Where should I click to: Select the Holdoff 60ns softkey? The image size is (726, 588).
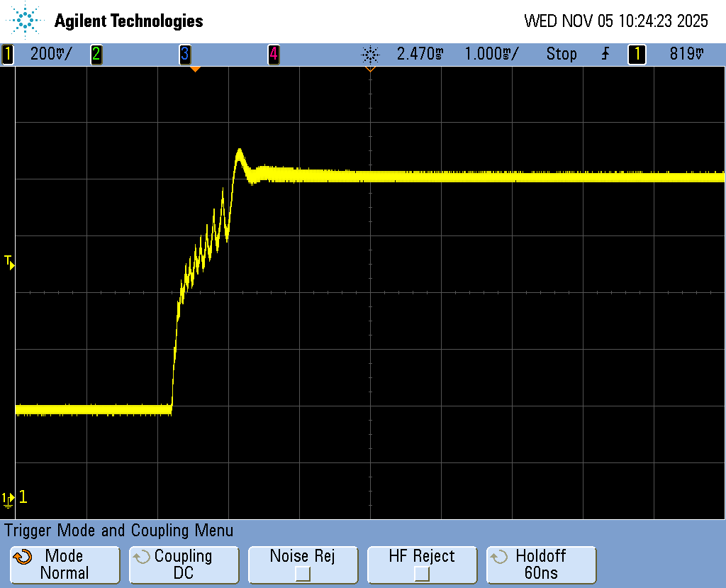click(x=541, y=565)
